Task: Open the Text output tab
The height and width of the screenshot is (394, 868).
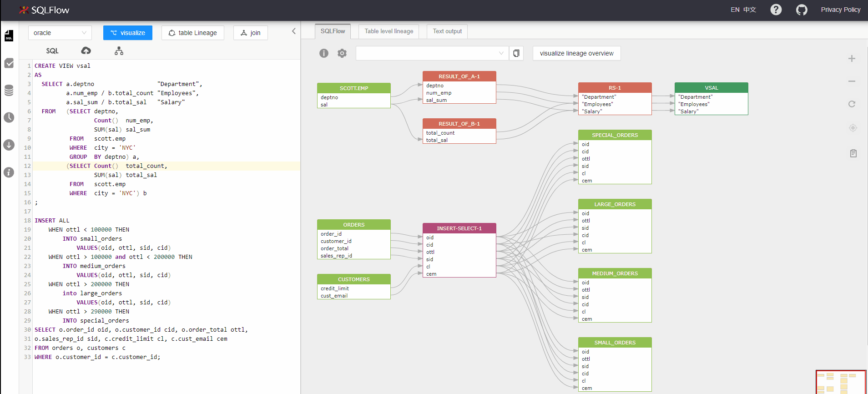Action: tap(447, 31)
